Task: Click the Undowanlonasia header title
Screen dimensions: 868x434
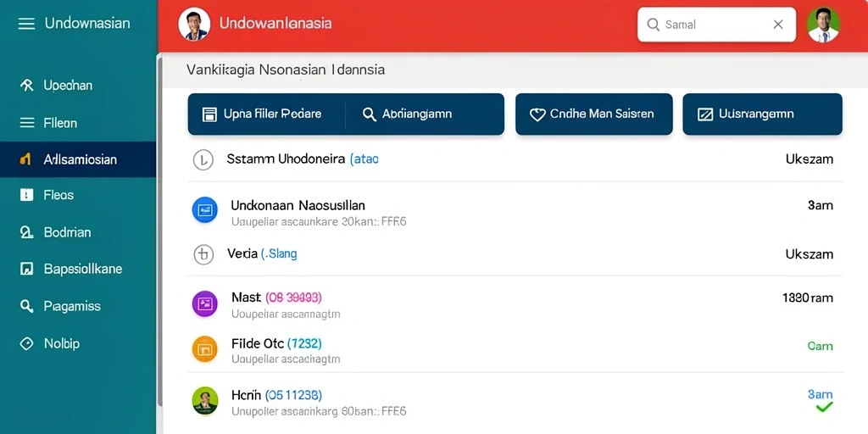Action: point(275,23)
